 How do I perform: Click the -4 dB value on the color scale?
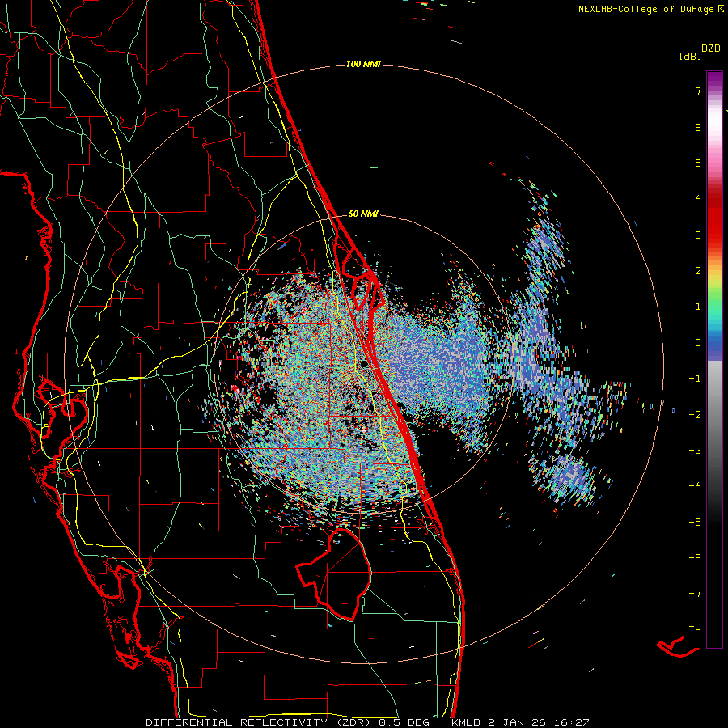click(695, 486)
